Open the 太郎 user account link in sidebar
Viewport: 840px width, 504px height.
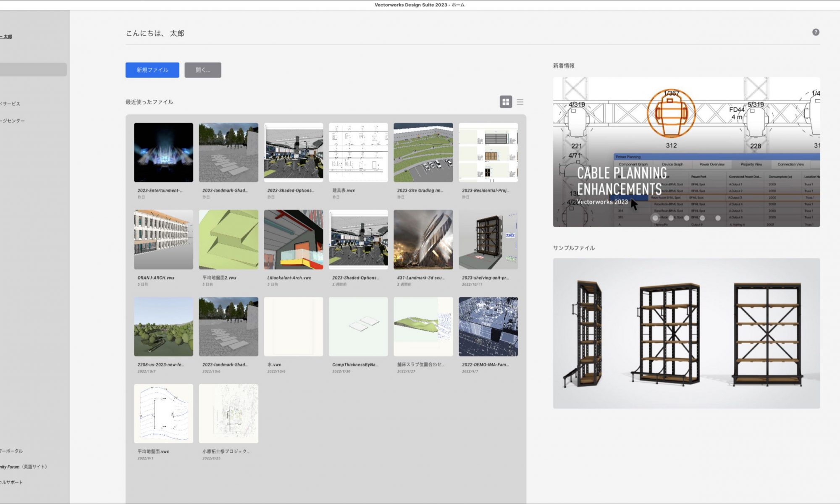(6, 37)
